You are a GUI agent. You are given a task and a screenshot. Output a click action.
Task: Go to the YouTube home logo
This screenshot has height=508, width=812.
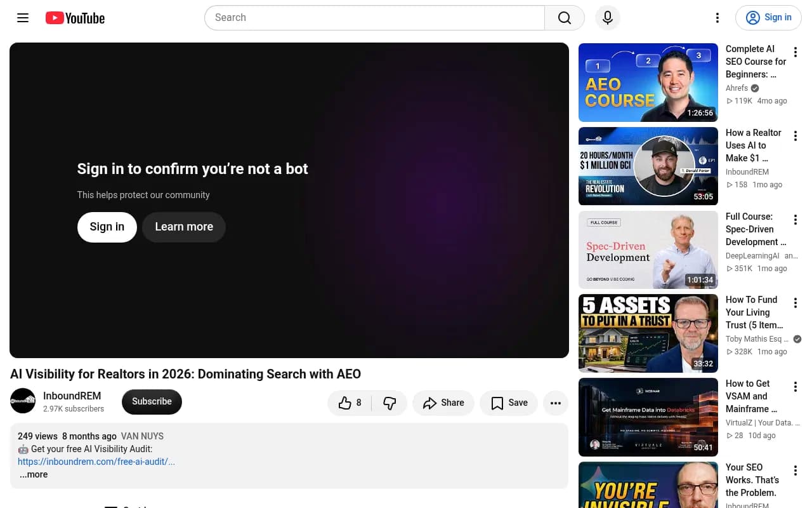tap(75, 18)
